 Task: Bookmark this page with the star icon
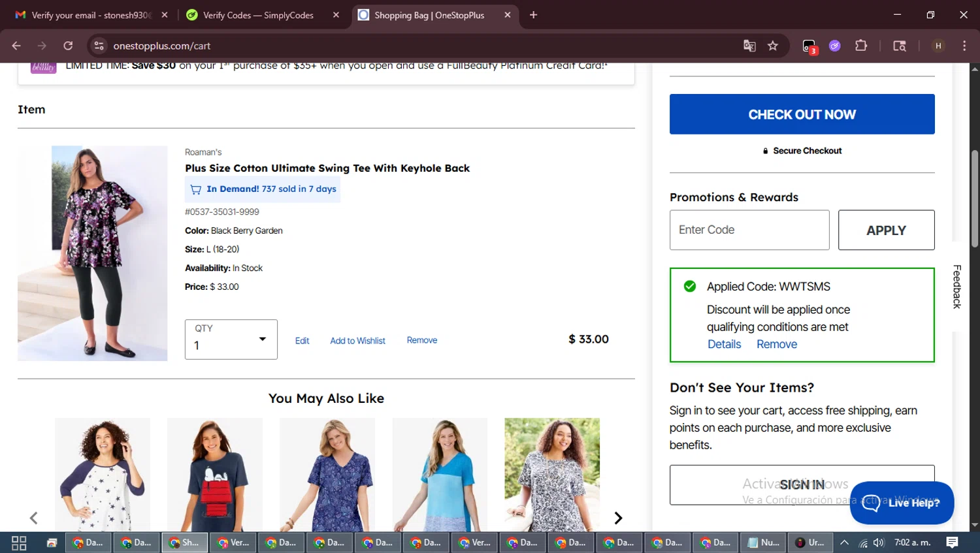coord(773,46)
